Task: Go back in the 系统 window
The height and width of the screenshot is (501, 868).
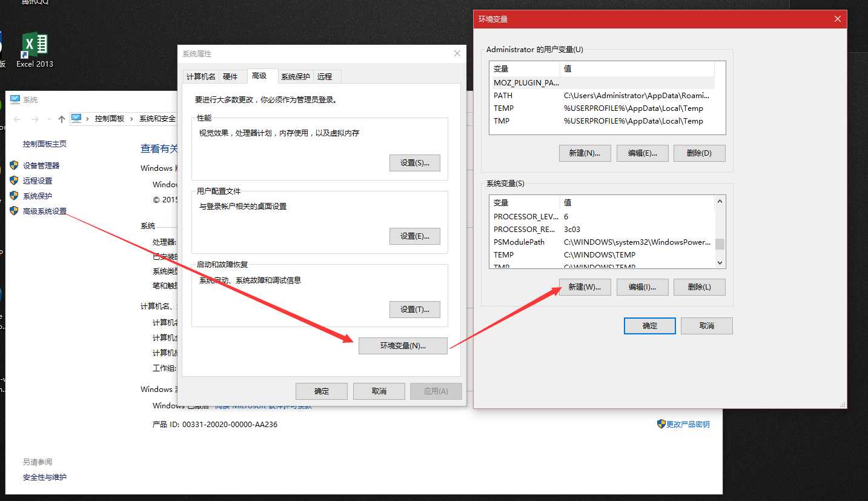Action: pyautogui.click(x=17, y=119)
